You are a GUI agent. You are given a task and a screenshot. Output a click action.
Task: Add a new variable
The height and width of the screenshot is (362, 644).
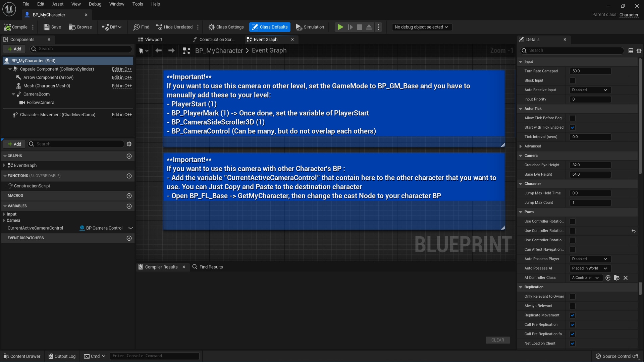tap(129, 206)
